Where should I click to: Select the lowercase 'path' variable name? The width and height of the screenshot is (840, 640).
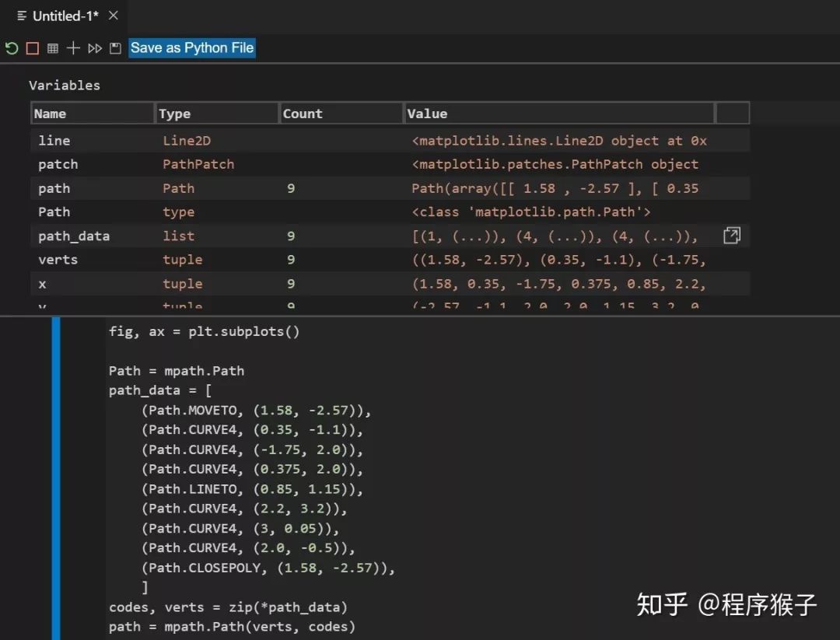coord(54,188)
